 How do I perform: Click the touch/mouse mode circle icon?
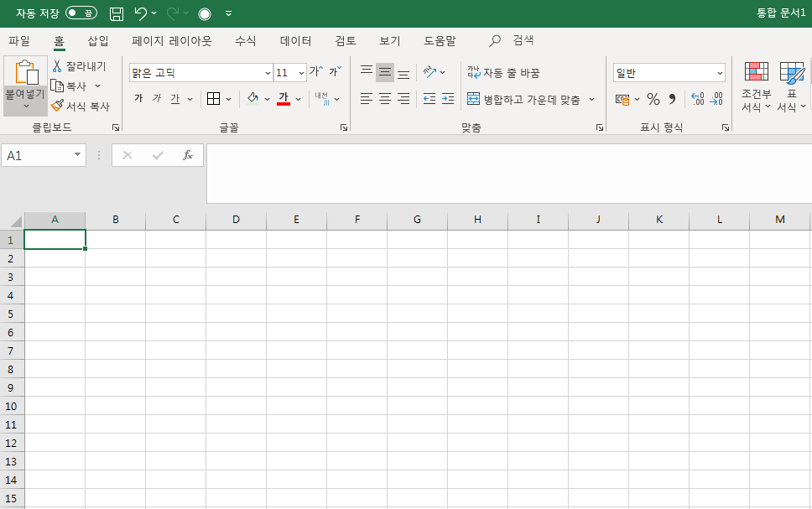[205, 14]
